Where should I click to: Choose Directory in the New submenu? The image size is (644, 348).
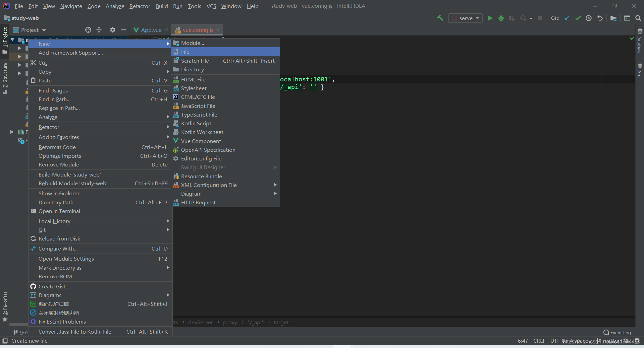[225, 69]
